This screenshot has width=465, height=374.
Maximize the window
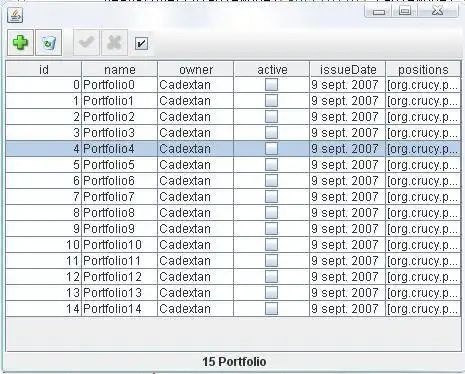coord(405,11)
